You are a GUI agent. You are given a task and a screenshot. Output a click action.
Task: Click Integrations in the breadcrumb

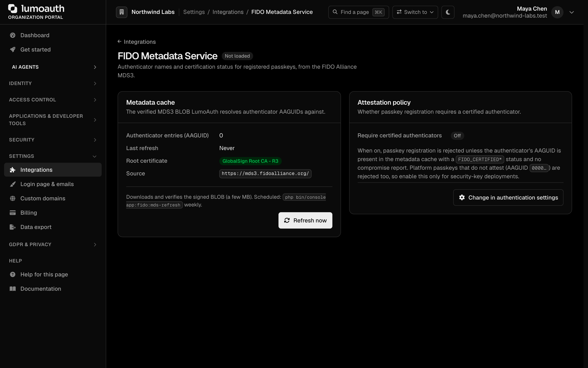point(228,12)
